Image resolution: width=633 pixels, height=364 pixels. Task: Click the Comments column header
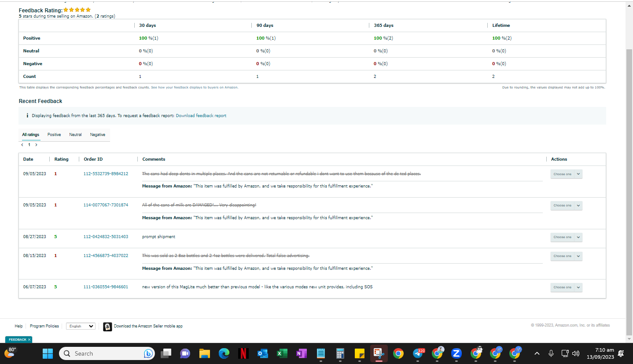point(154,159)
